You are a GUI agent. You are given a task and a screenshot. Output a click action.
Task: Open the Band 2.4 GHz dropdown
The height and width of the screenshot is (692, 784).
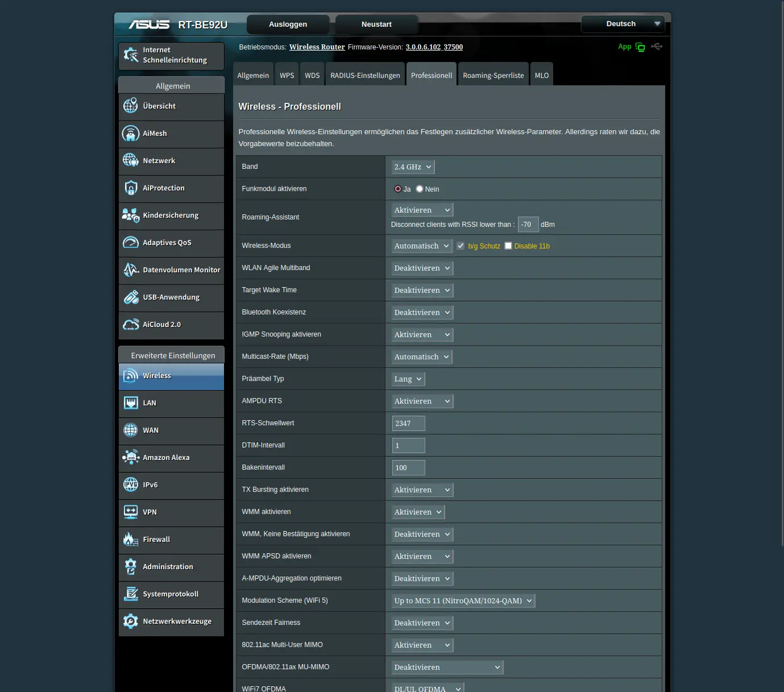[x=413, y=167]
